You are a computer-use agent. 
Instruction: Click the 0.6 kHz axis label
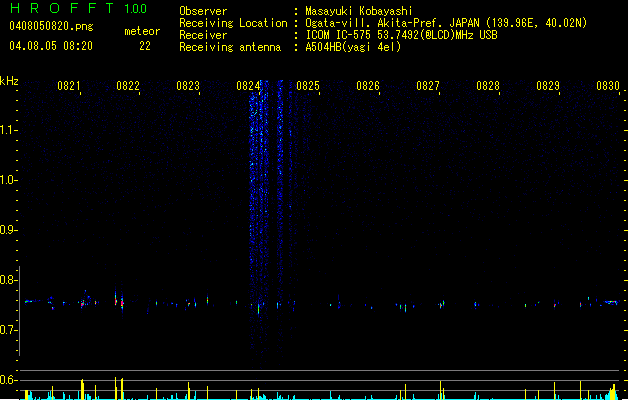8,380
